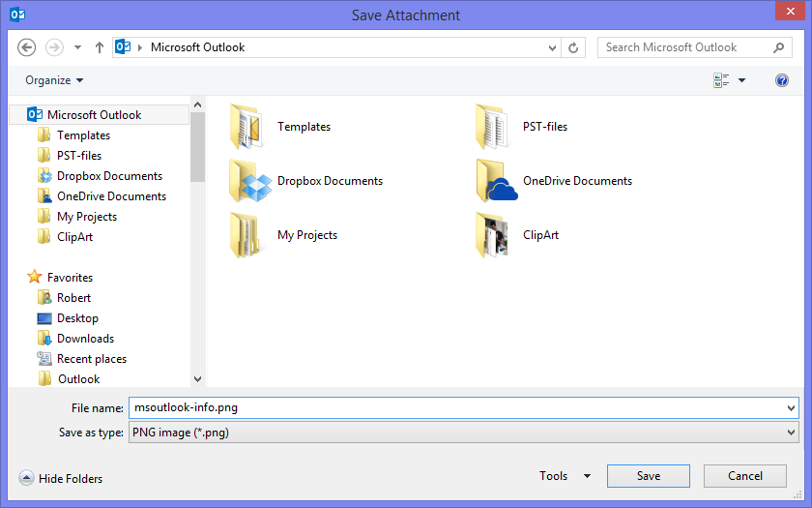The height and width of the screenshot is (508, 812).
Task: Click the search magnifier icon
Action: point(779,47)
